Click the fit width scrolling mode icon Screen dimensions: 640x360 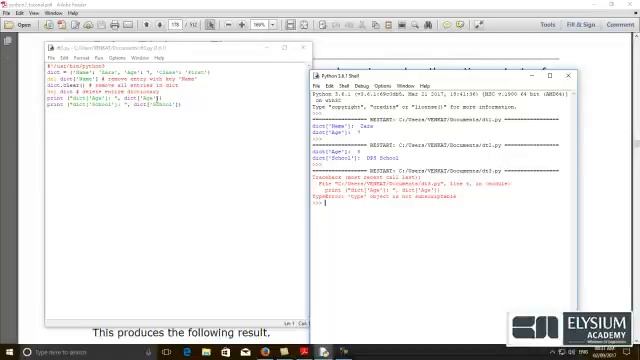[291, 25]
